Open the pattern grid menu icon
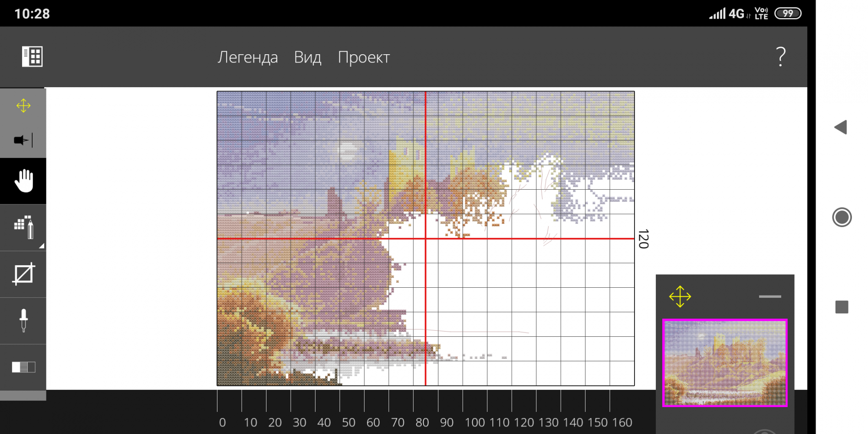 pos(33,56)
